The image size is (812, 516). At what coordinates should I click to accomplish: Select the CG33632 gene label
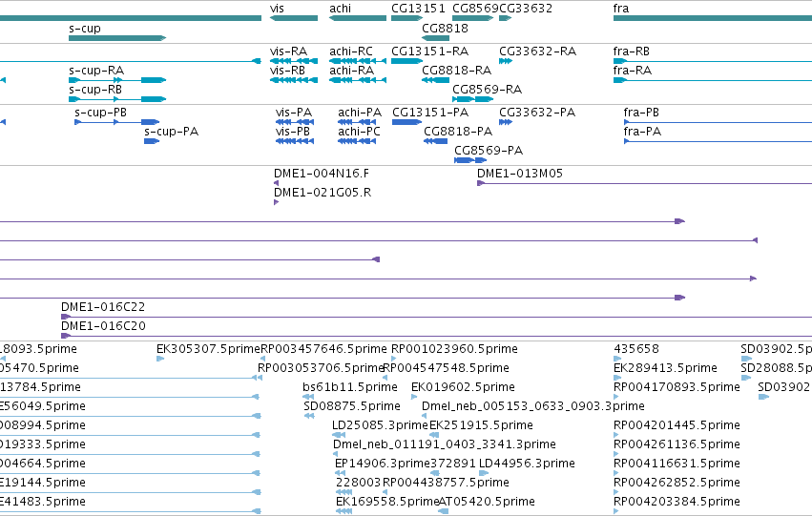pyautogui.click(x=526, y=9)
